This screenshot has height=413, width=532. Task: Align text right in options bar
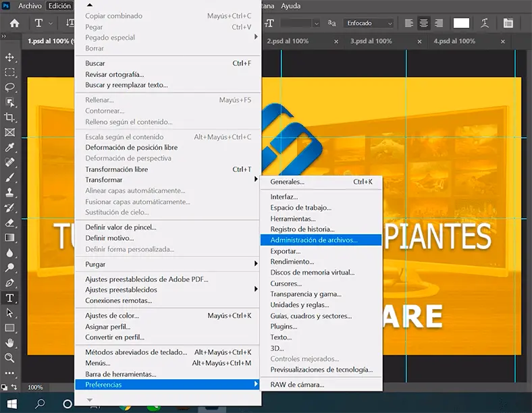click(x=439, y=23)
